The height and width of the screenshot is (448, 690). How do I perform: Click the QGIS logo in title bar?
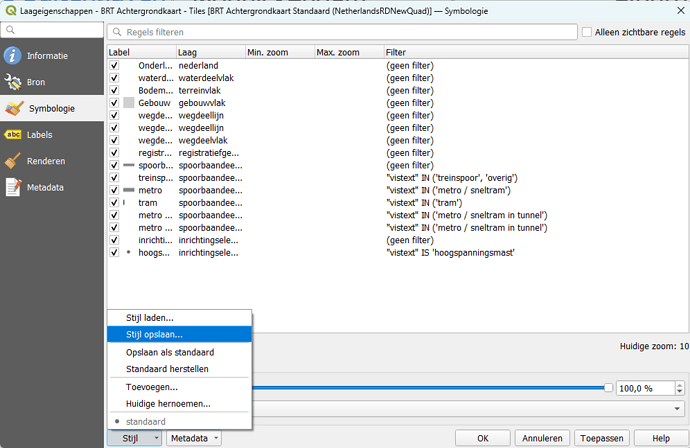click(11, 11)
